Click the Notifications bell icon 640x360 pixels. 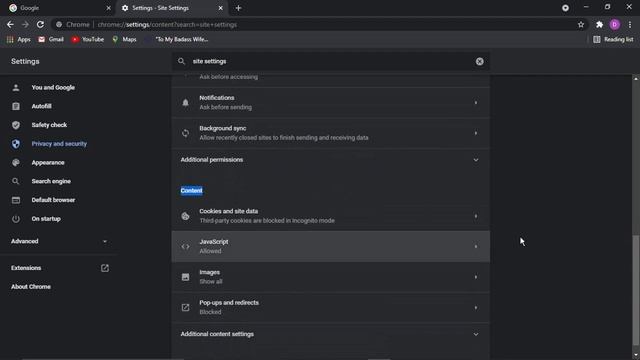point(185,102)
